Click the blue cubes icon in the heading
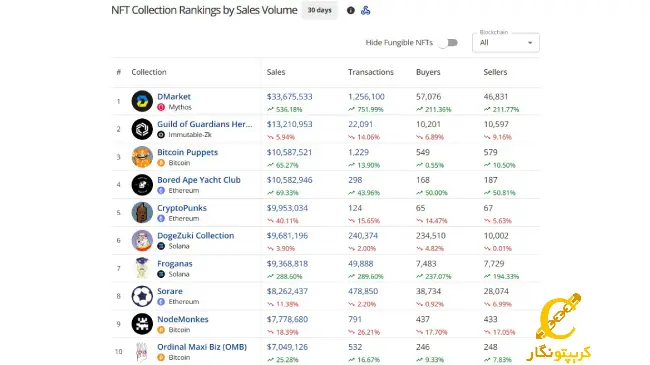This screenshot has width=650, height=365. (x=365, y=10)
